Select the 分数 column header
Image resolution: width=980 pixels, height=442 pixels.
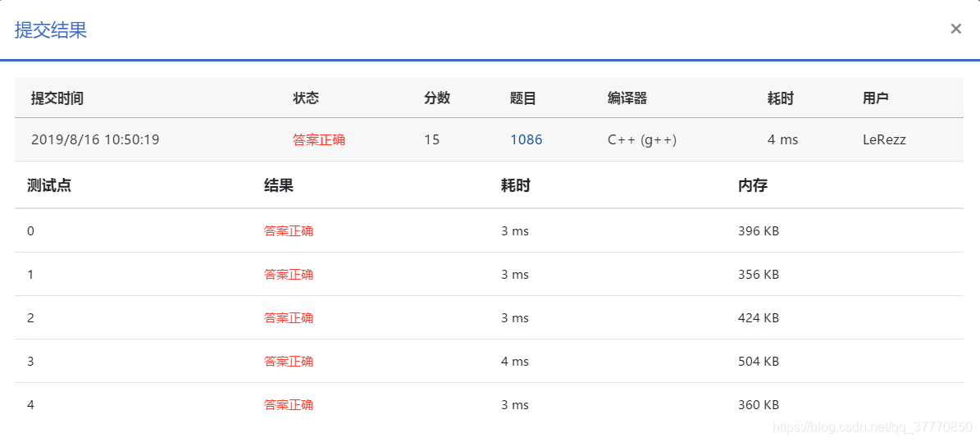point(437,98)
